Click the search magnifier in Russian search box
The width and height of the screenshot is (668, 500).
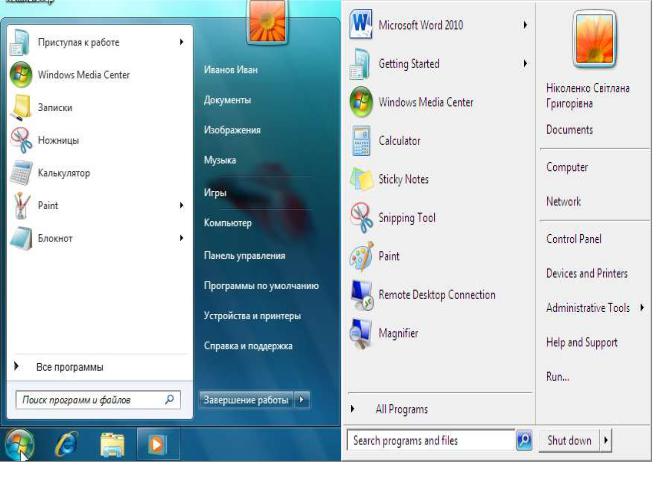[x=169, y=399]
